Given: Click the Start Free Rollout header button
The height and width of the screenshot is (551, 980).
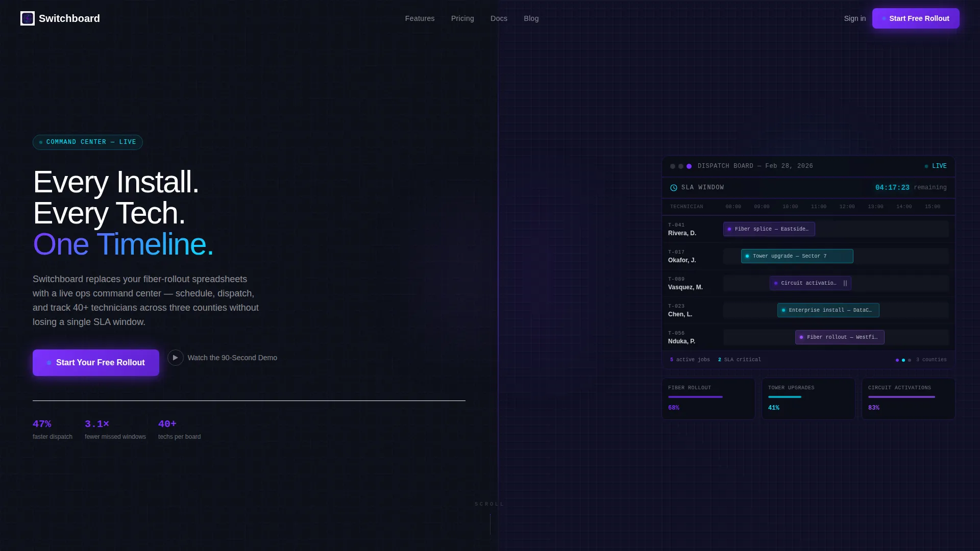Looking at the screenshot, I should [916, 18].
